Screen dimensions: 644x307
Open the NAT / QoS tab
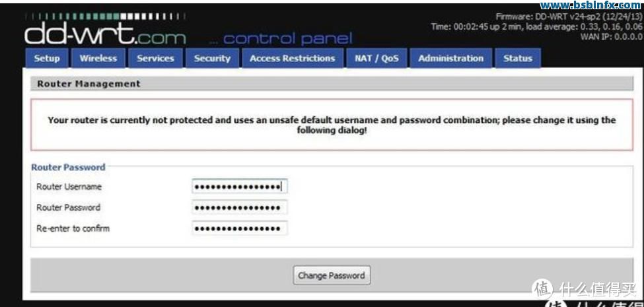376,58
